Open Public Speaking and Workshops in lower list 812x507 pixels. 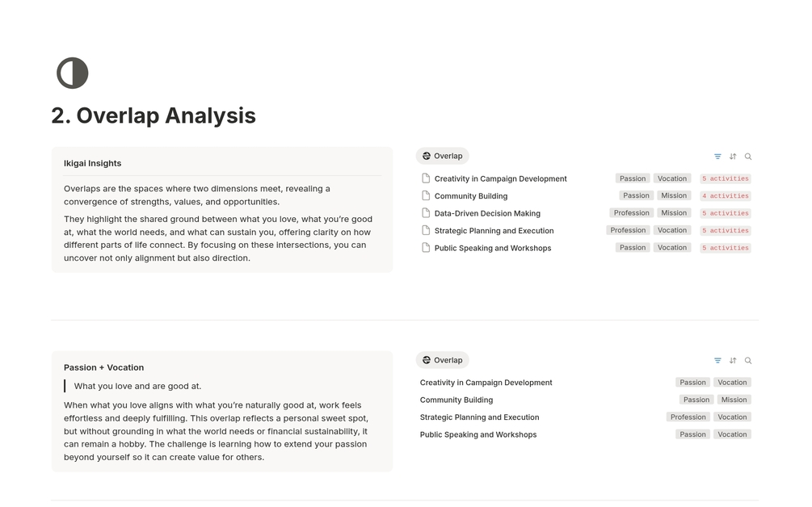pyautogui.click(x=478, y=434)
